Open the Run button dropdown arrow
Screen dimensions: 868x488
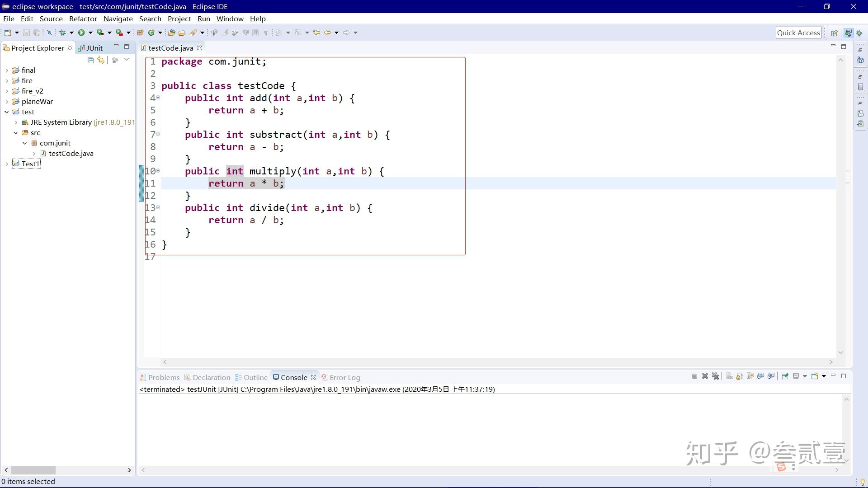(90, 33)
